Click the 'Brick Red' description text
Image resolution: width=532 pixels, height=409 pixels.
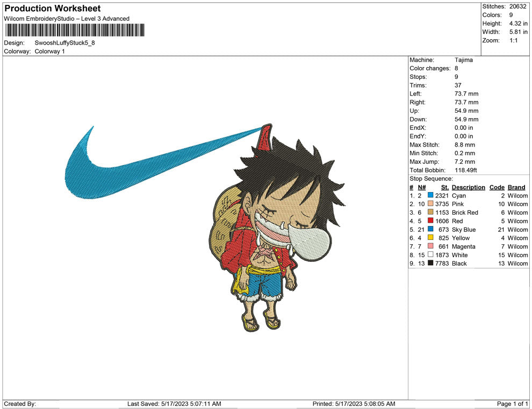point(465,213)
